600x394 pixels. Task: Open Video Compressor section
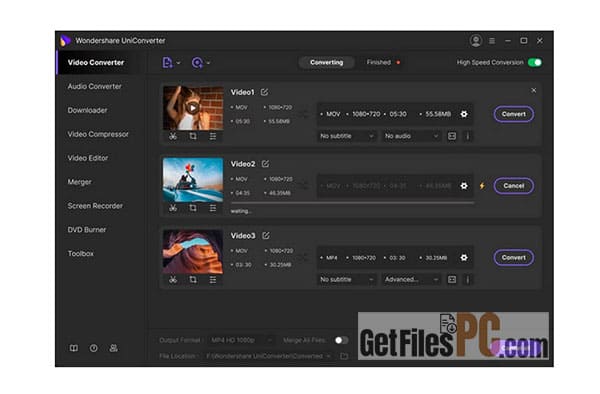98,134
